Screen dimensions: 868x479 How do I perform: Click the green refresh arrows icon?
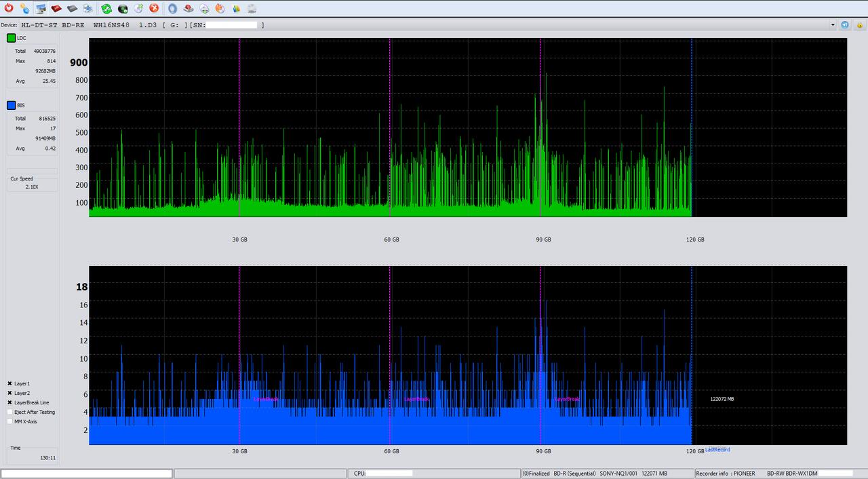tap(106, 8)
